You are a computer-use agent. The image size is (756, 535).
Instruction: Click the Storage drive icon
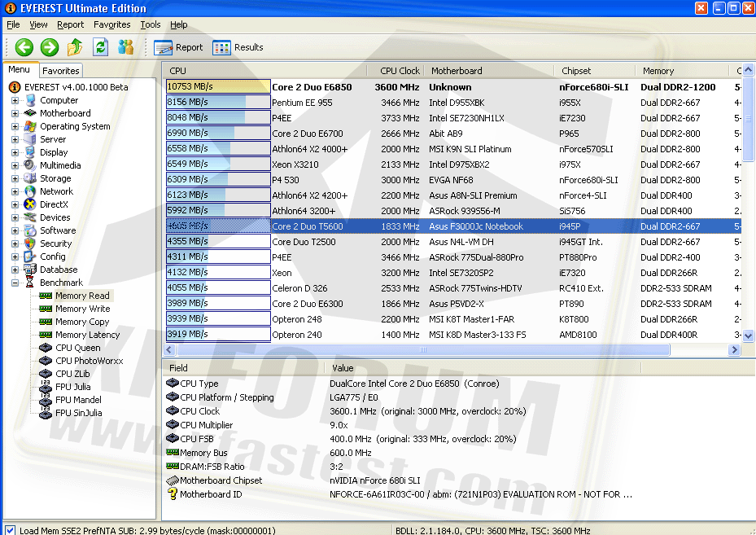click(x=30, y=178)
